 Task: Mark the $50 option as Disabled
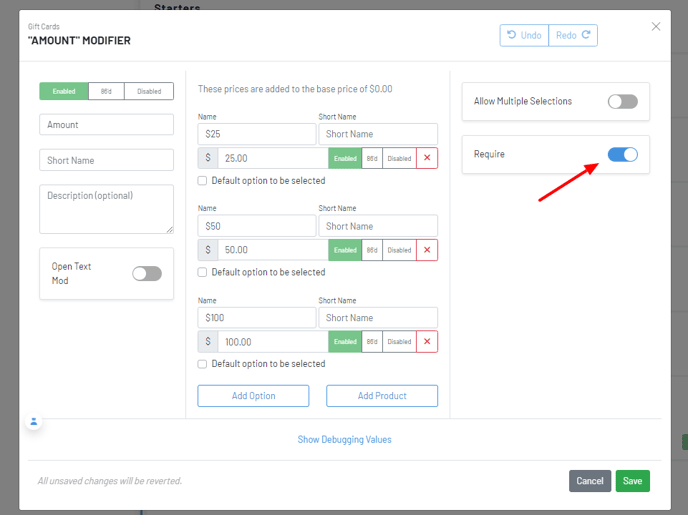tap(399, 250)
